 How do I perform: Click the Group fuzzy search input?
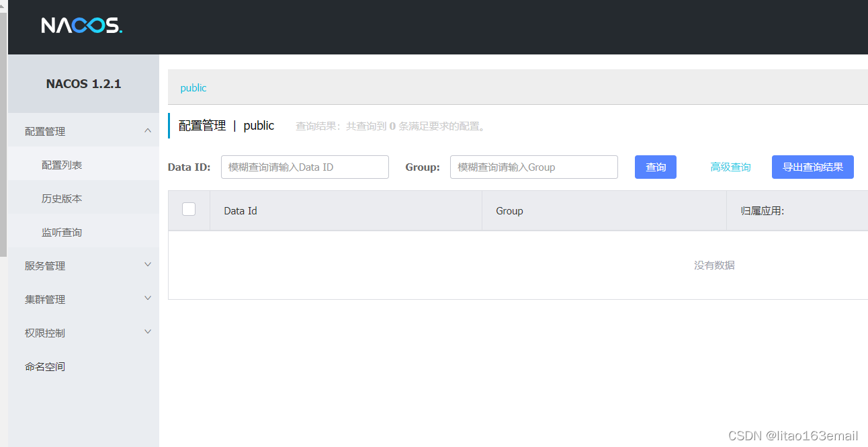533,167
